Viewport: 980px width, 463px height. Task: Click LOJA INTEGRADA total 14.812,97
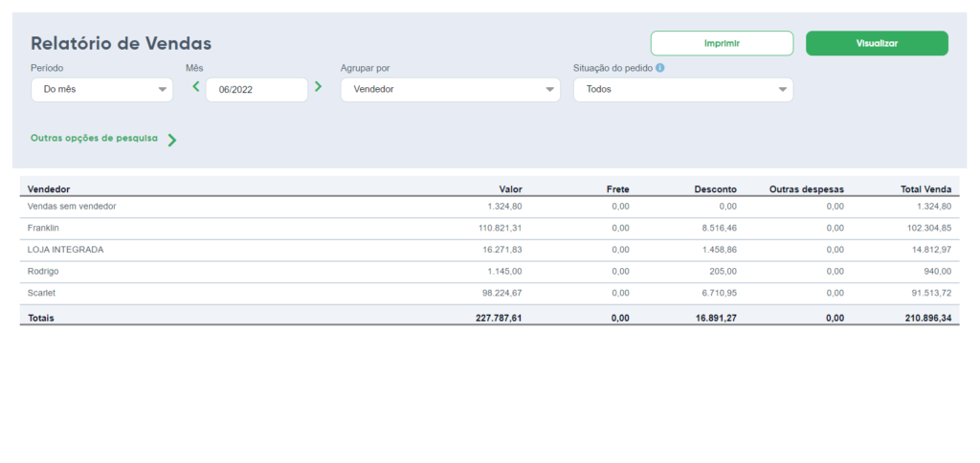pyautogui.click(x=932, y=250)
